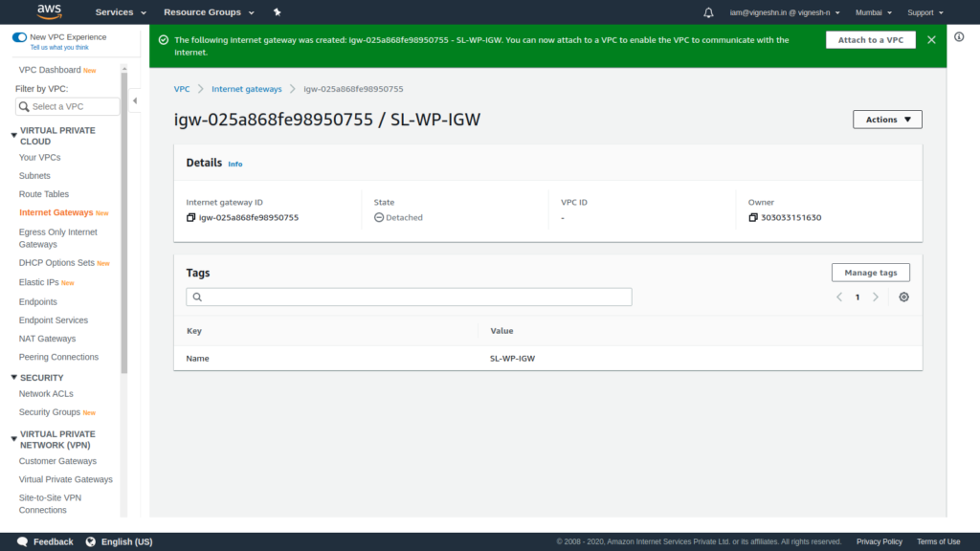
Task: Open the Mumbai region dropdown
Action: coord(873,12)
